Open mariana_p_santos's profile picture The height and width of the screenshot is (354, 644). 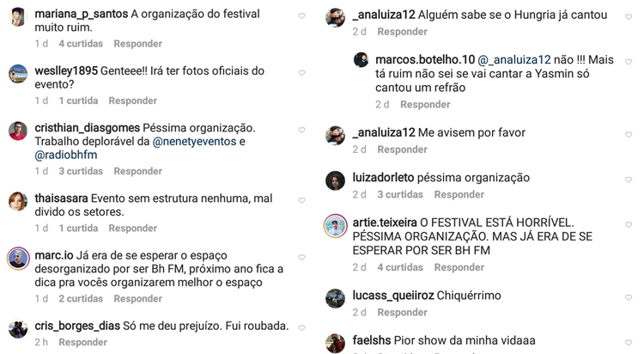[x=18, y=17]
